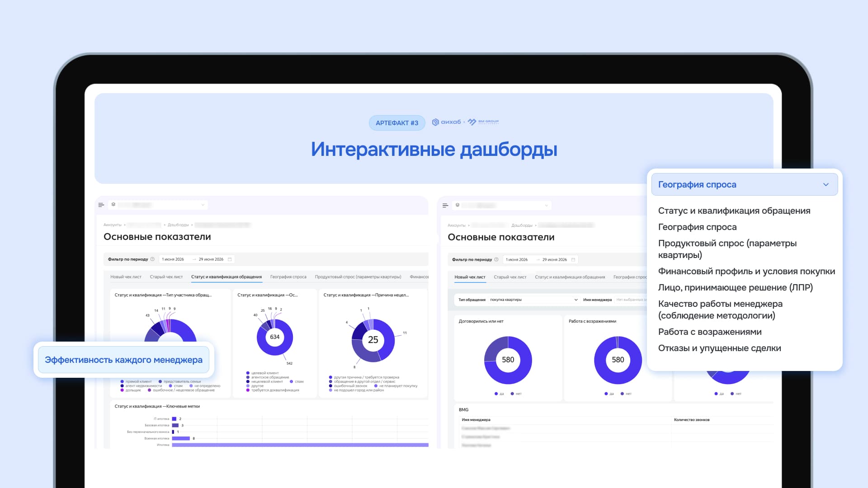Click the 'АРТЕФАКТ #3' badge
The height and width of the screenshot is (488, 868).
pyautogui.click(x=397, y=123)
